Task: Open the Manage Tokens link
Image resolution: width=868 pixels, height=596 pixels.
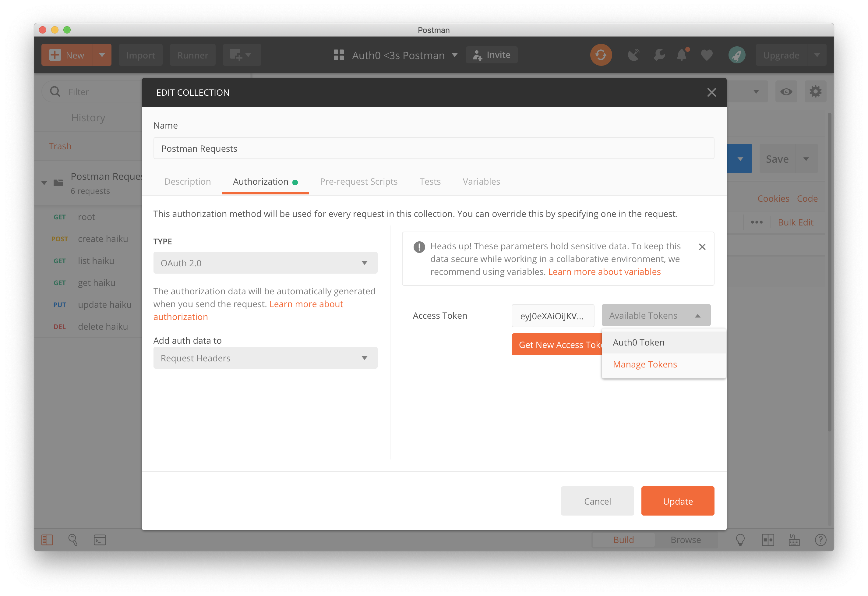Action: 645,364
